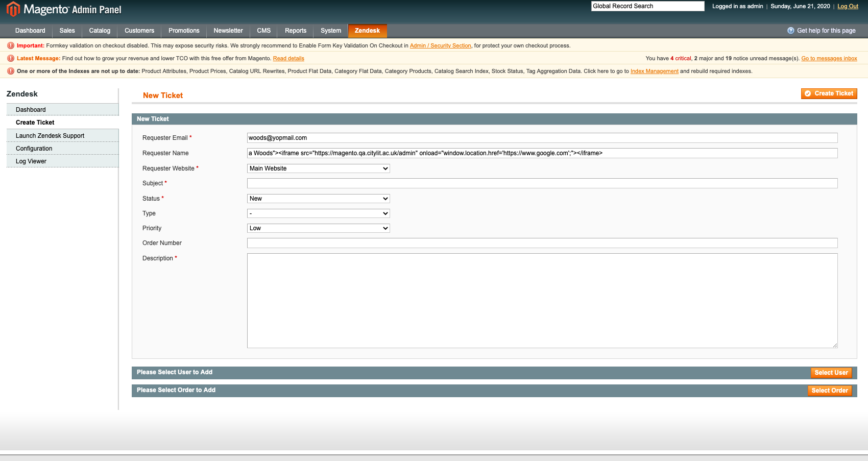Screen dimensions: 868x461
Task: Select Dashboard in Zendesk sidebar
Action: pos(62,110)
